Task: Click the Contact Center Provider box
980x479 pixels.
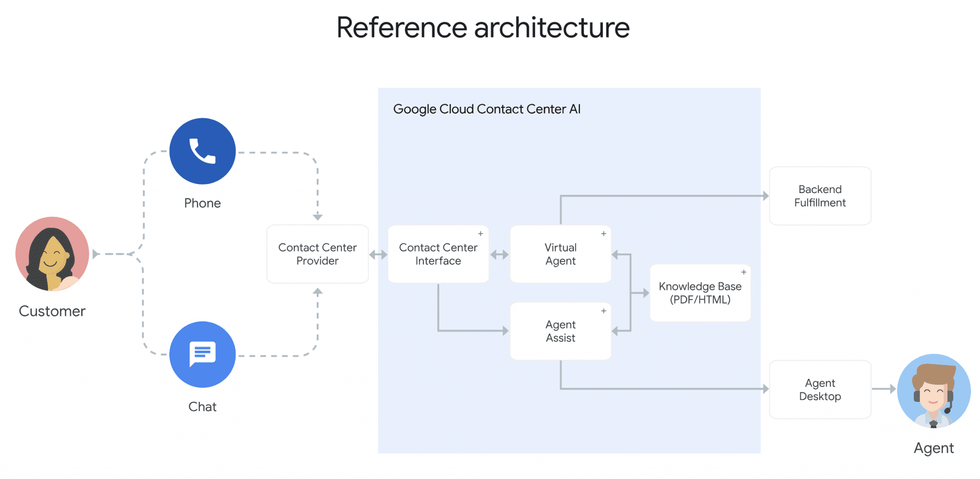Action: tap(318, 254)
